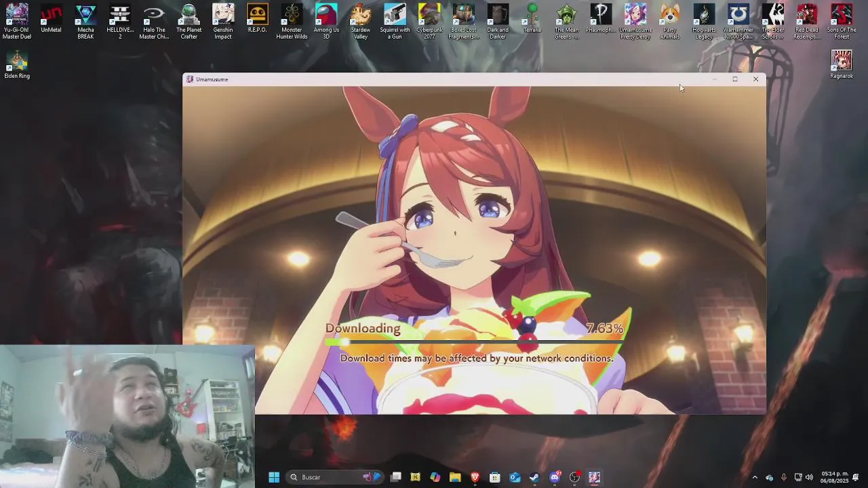Screen dimensions: 868x488
Task: Maximize the Umamusume window
Action: pos(734,79)
